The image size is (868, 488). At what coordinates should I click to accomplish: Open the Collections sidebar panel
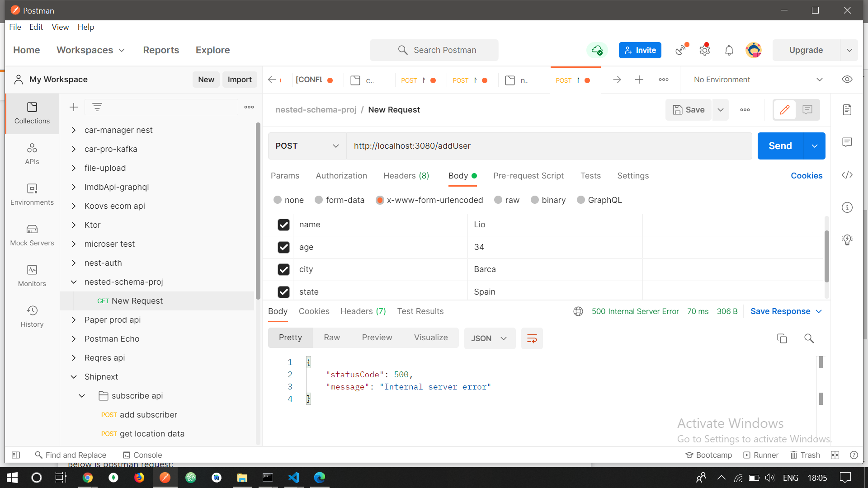tap(32, 113)
